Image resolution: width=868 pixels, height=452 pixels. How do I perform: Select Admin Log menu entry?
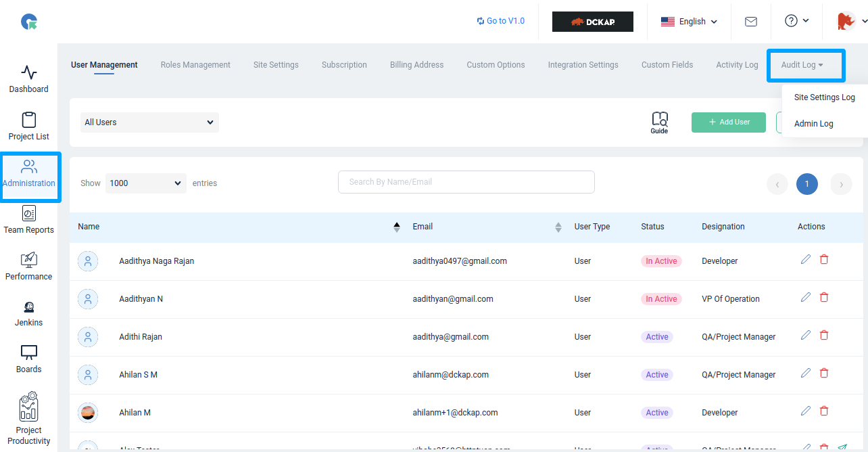pyautogui.click(x=813, y=124)
